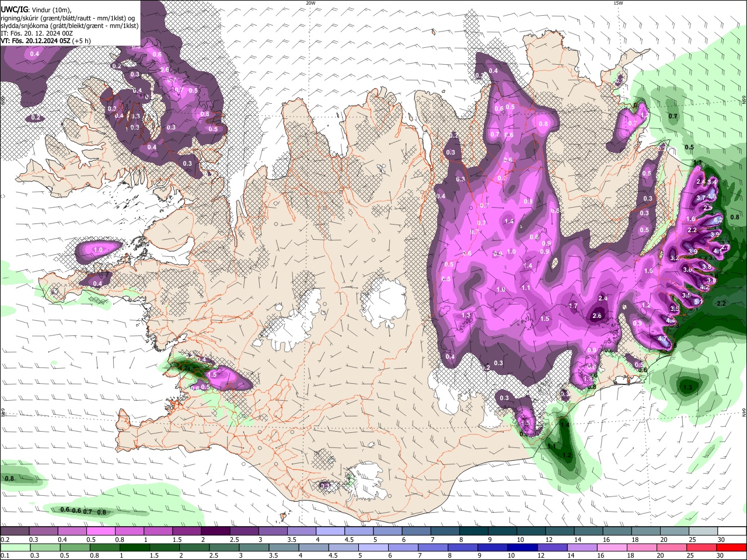This screenshot has width=747, height=560.
Task: Click the violet 12–14 swatch in lower legend
Action: tap(553, 547)
